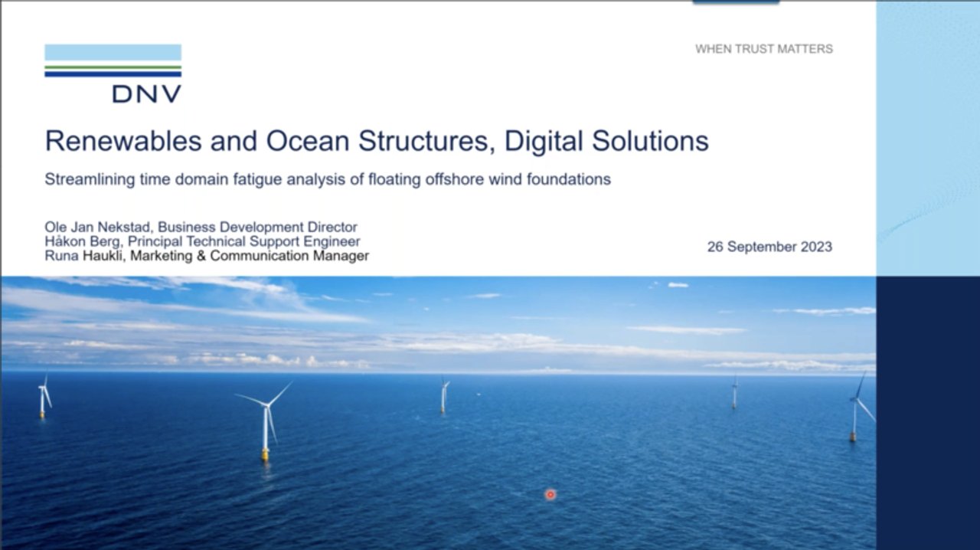
Task: Click presenter line "Håkon Berg, Principal Technical Support Engineer"
Action: [203, 241]
